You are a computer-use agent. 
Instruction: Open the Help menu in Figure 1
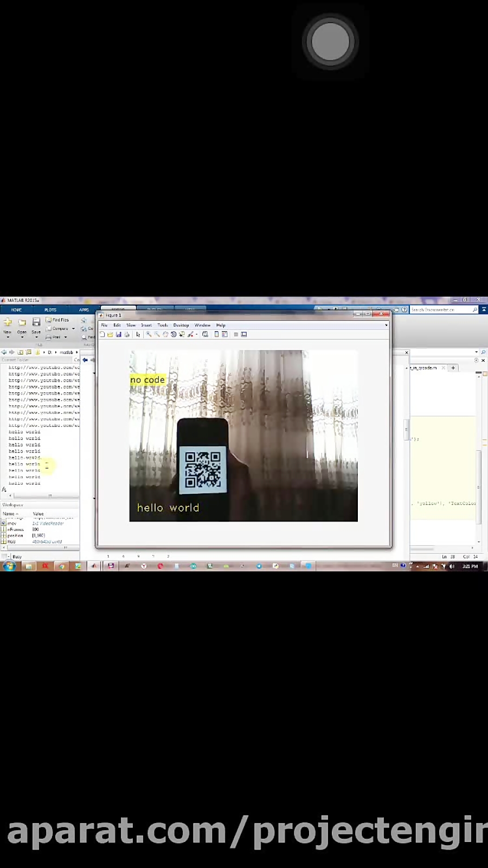pyautogui.click(x=221, y=325)
